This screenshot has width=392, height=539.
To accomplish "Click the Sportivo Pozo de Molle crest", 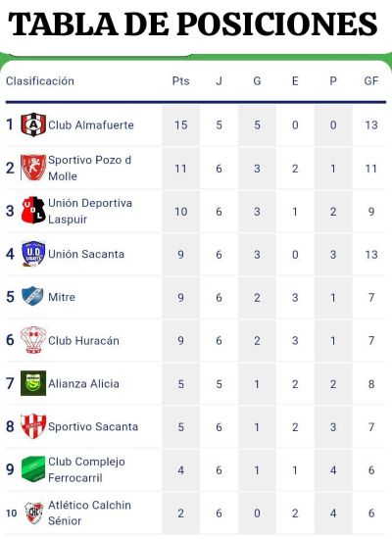I will (33, 168).
